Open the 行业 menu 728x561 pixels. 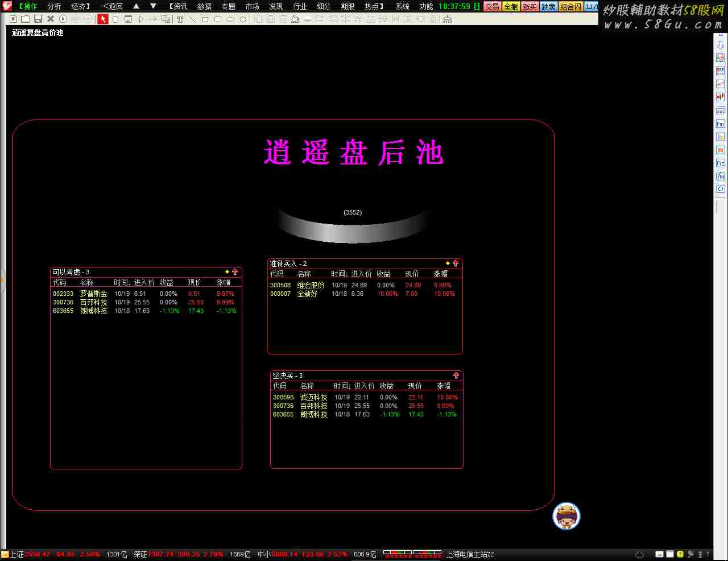pyautogui.click(x=300, y=6)
